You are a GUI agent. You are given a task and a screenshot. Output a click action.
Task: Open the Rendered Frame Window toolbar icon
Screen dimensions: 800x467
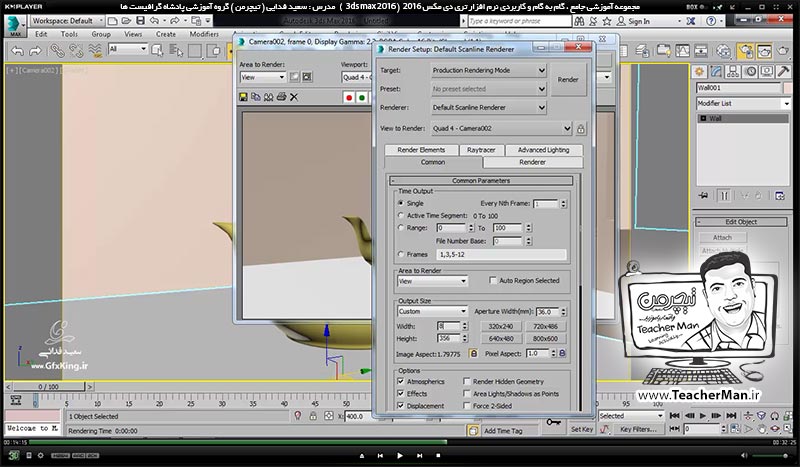tap(764, 51)
